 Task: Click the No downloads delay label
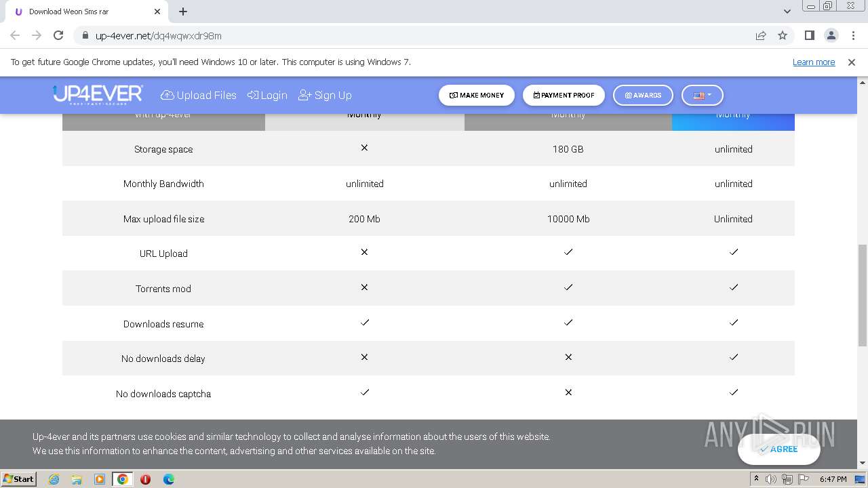tap(163, 359)
